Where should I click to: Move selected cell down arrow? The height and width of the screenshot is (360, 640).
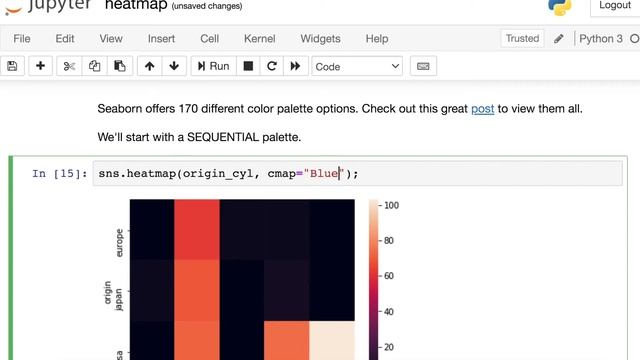[x=174, y=66]
